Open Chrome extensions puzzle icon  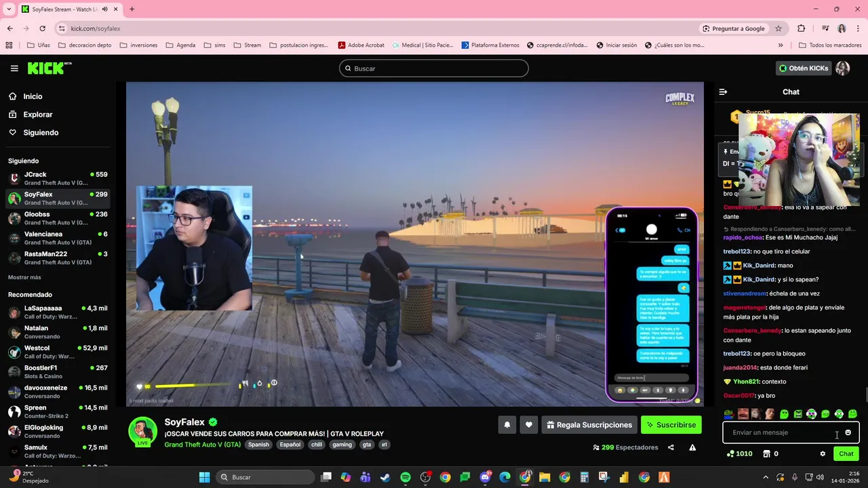(x=802, y=28)
